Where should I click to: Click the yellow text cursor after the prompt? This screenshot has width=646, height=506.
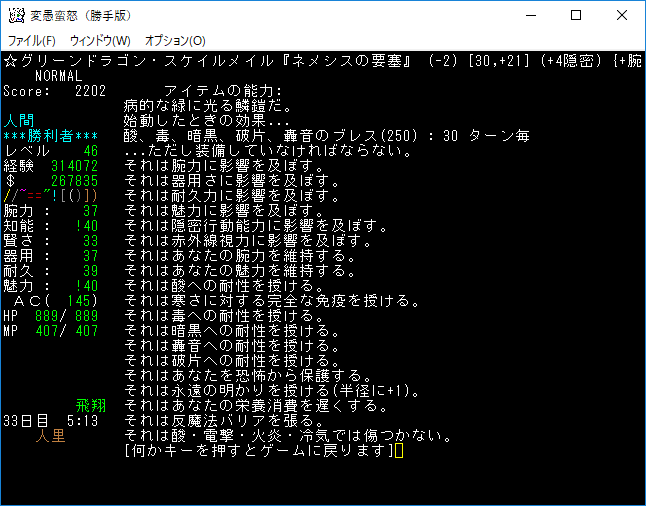click(398, 451)
